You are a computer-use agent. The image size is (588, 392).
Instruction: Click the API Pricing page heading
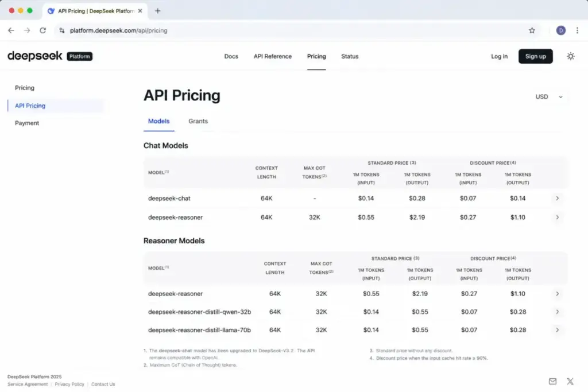coord(182,95)
